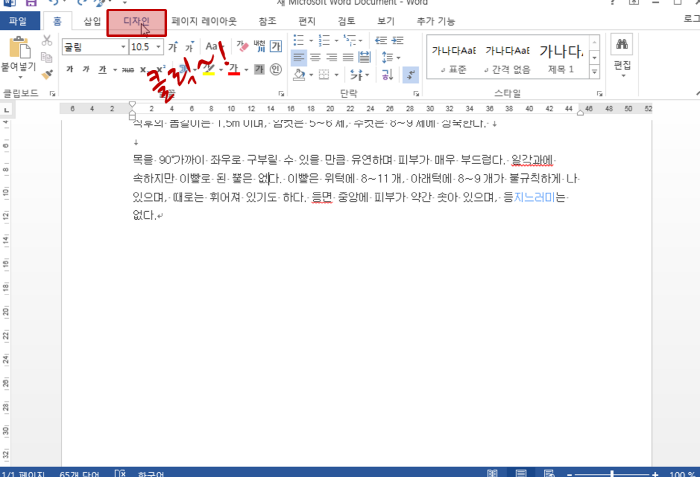700x477 pixels.
Task: Toggle underline formatting
Action: point(103,69)
